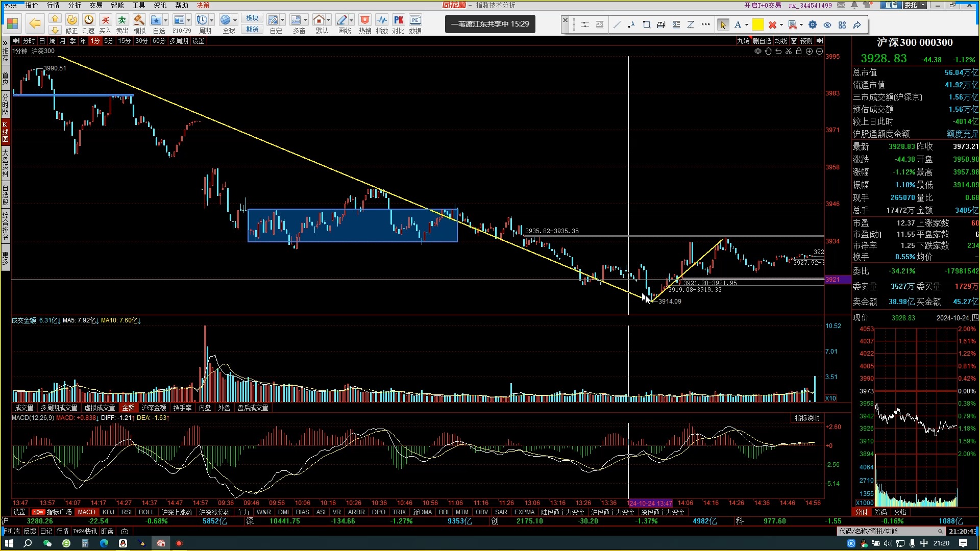Open the 指数 index pulse icon
This screenshot has width=980, height=551.
pyautogui.click(x=382, y=23)
